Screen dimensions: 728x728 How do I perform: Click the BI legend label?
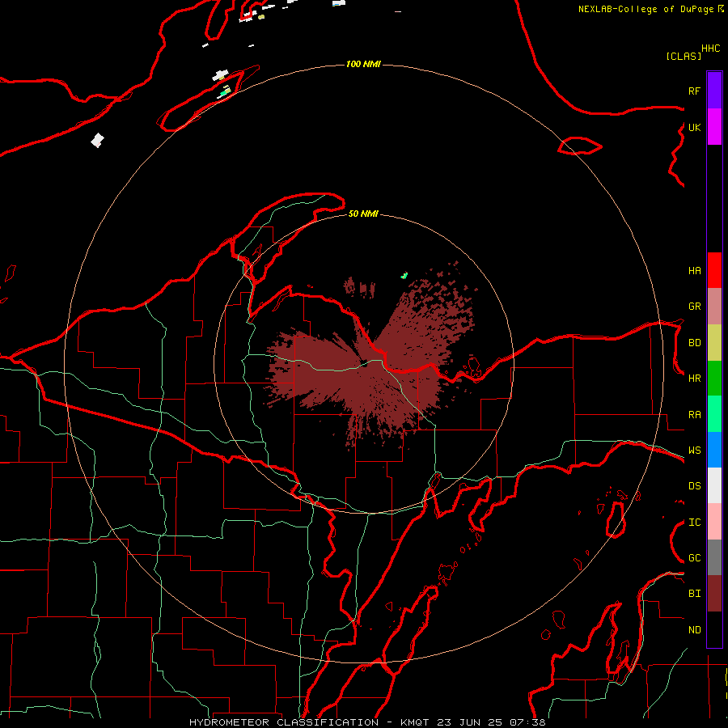695,594
